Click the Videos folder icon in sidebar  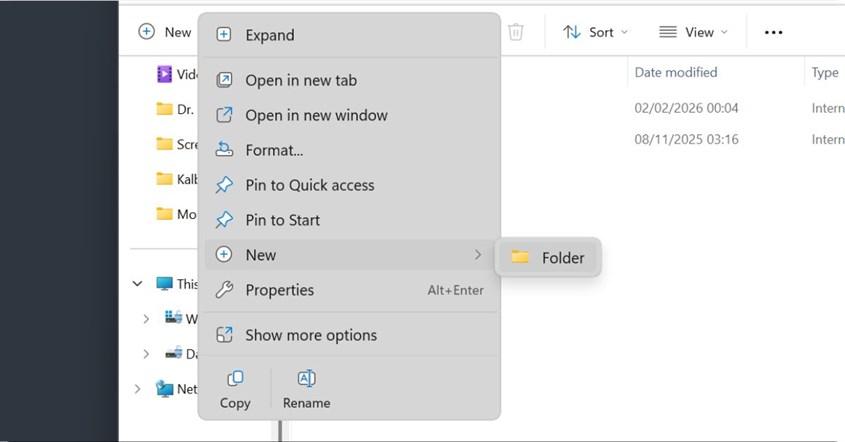164,74
